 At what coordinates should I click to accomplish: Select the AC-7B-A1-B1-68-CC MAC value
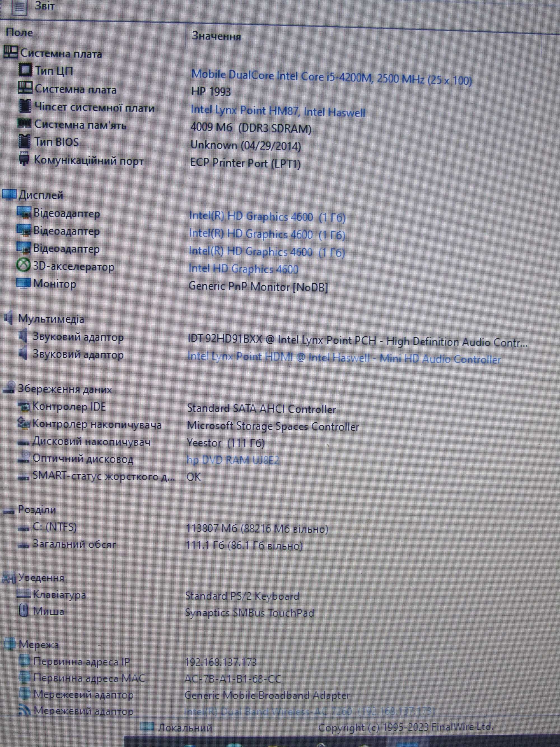[233, 678]
